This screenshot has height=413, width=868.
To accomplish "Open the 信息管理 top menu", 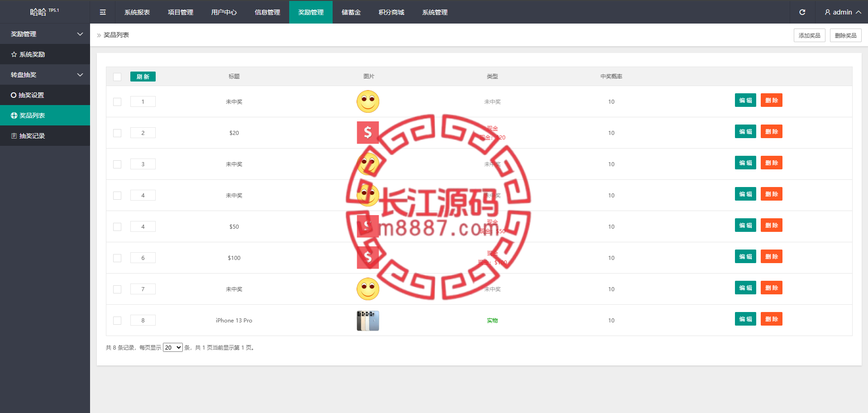I will point(267,12).
